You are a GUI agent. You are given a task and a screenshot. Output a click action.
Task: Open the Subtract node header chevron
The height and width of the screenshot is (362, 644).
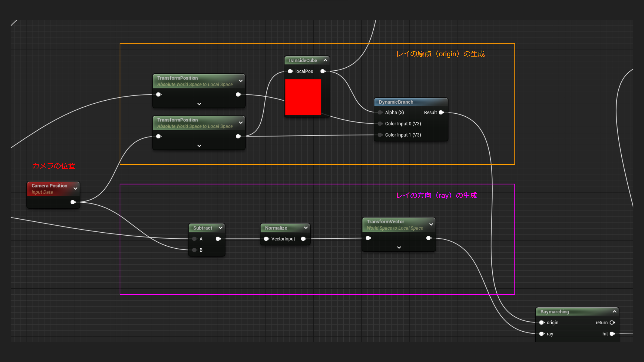tap(221, 228)
